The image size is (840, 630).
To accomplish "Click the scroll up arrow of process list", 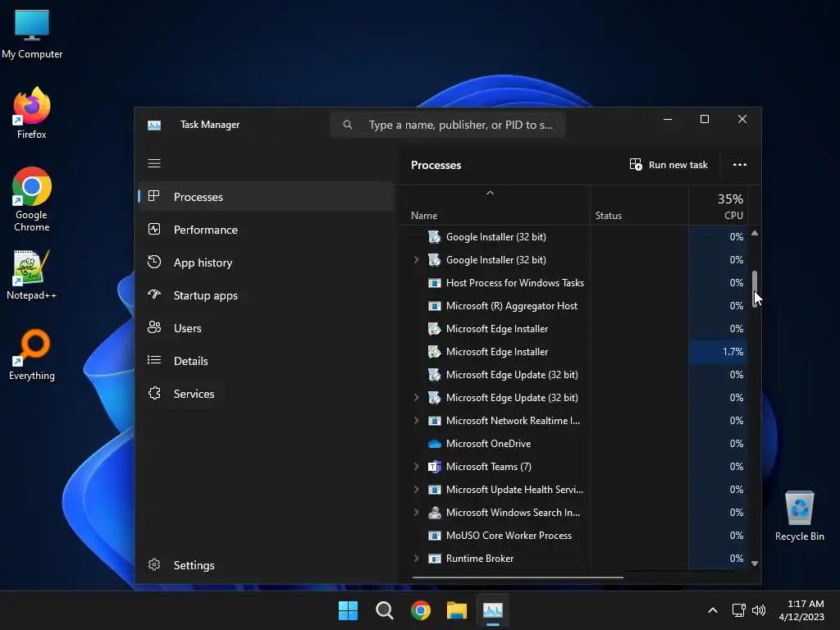I will pos(755,233).
